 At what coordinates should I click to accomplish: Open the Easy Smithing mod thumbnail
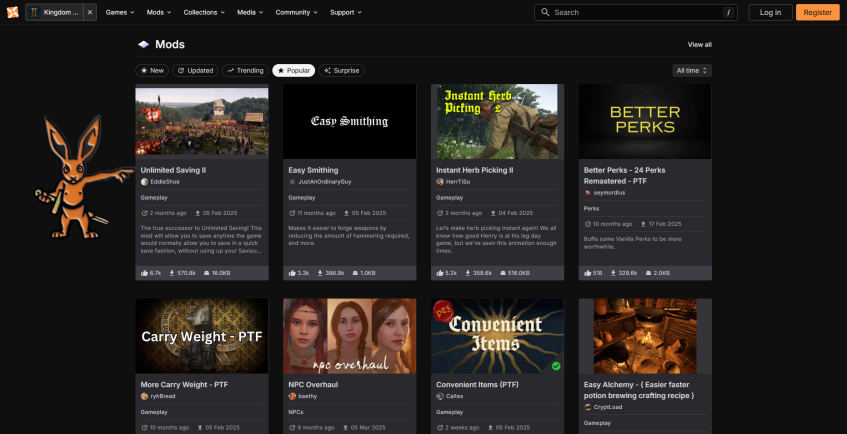[x=349, y=121]
